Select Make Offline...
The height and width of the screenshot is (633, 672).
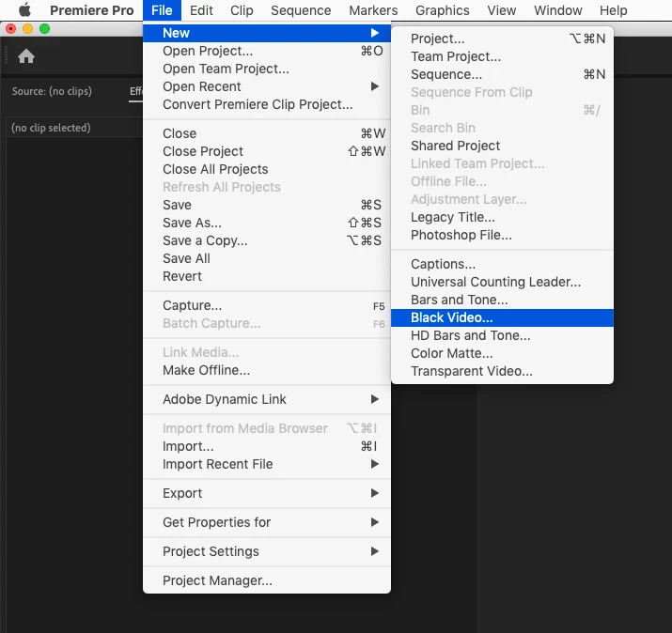click(267, 370)
